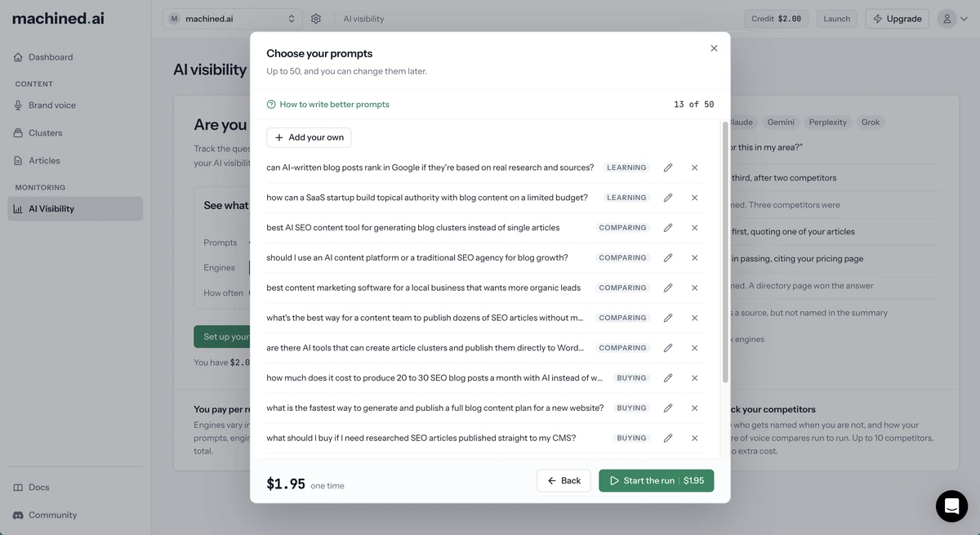Remove the SaaS startup topical authority prompt

(x=695, y=198)
